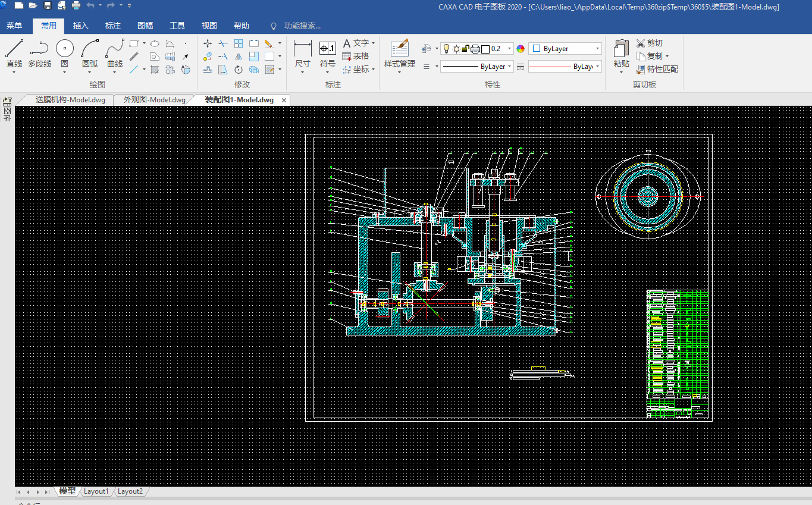Open the 外观图-Model.dwg document tab
Screen dimensions: 812x505
pos(154,100)
